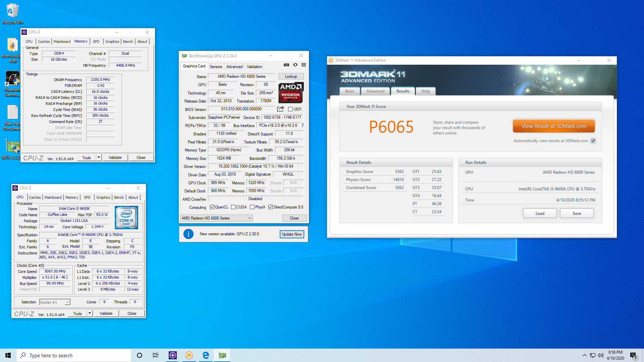Viewport: 644px width, 362px height.
Task: Open Action Center notifications icon
Action: point(633,355)
